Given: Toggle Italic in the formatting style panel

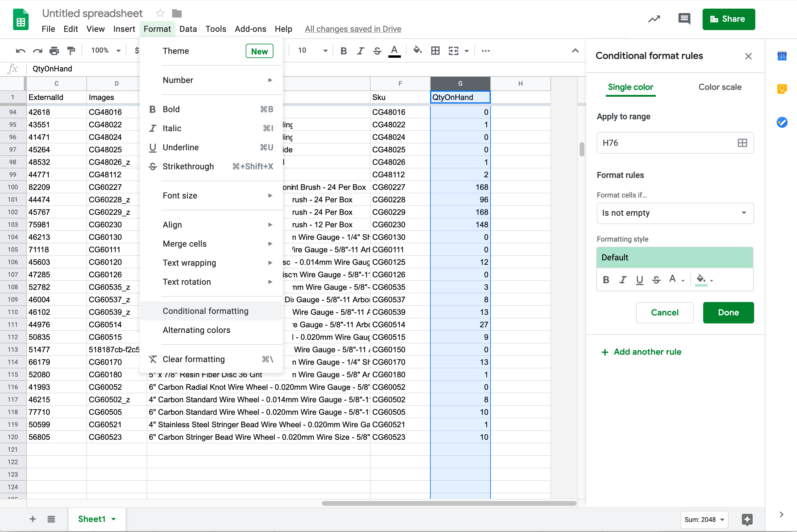Looking at the screenshot, I should 623,280.
